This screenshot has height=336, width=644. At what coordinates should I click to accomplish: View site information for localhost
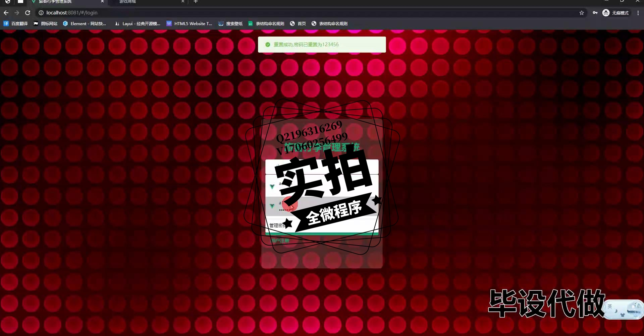41,13
